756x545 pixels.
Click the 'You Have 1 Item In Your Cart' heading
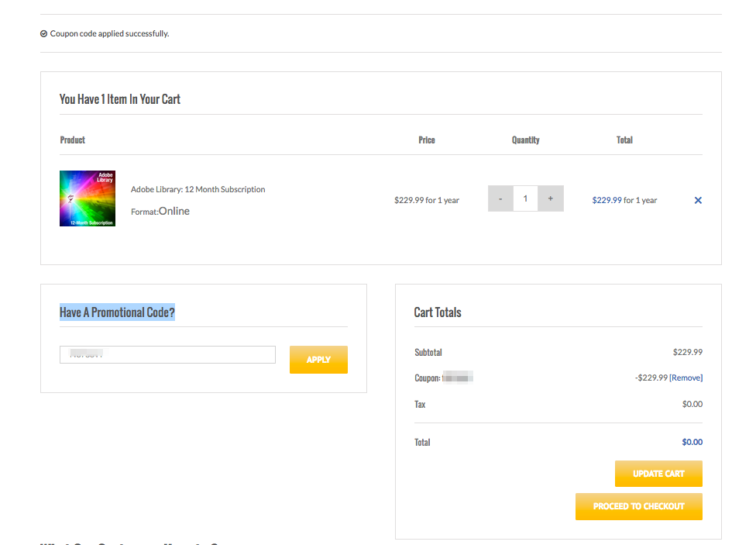coord(119,99)
